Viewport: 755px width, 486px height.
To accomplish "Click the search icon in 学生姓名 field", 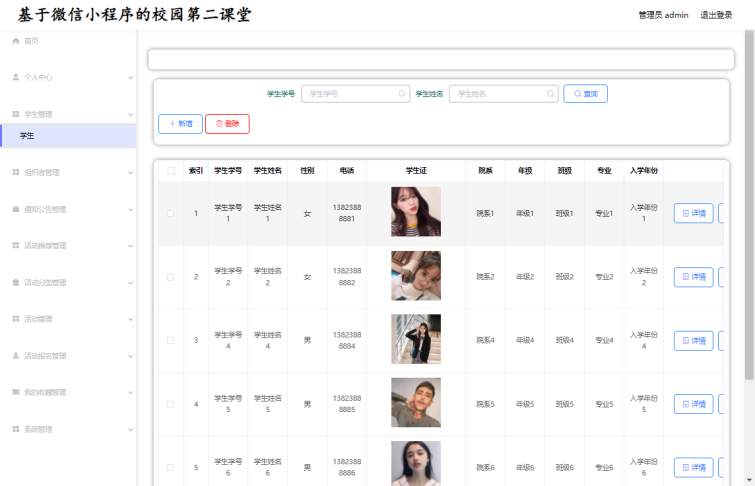I will coord(550,94).
